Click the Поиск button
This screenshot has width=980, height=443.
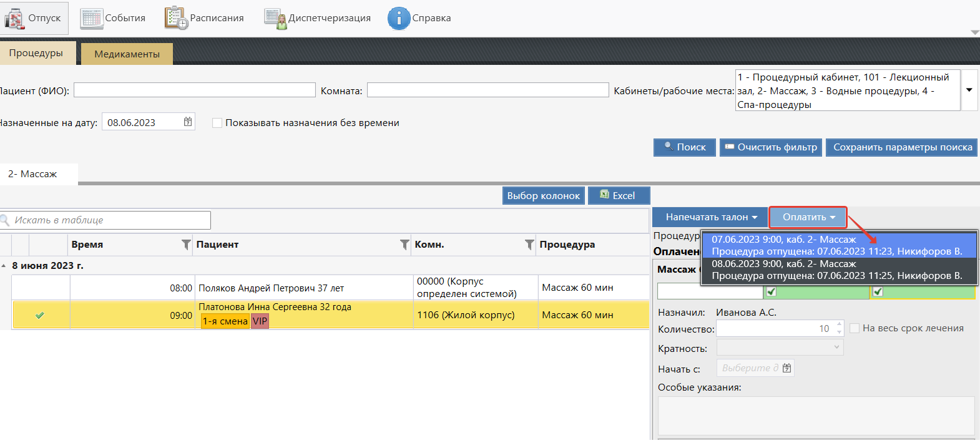click(x=685, y=147)
